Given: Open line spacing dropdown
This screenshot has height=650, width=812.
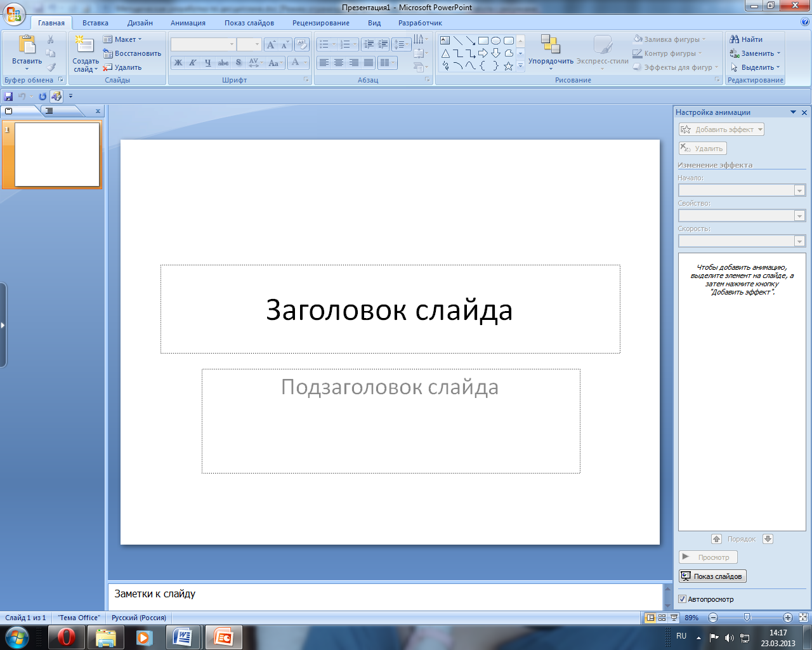Looking at the screenshot, I should (402, 44).
